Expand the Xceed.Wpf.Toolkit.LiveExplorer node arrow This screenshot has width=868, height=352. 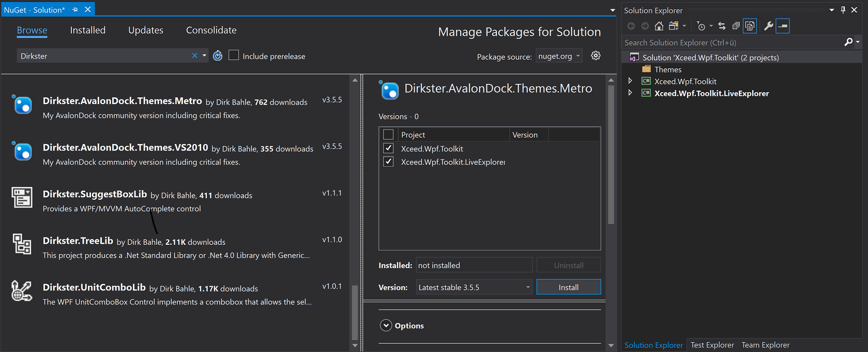pos(630,93)
